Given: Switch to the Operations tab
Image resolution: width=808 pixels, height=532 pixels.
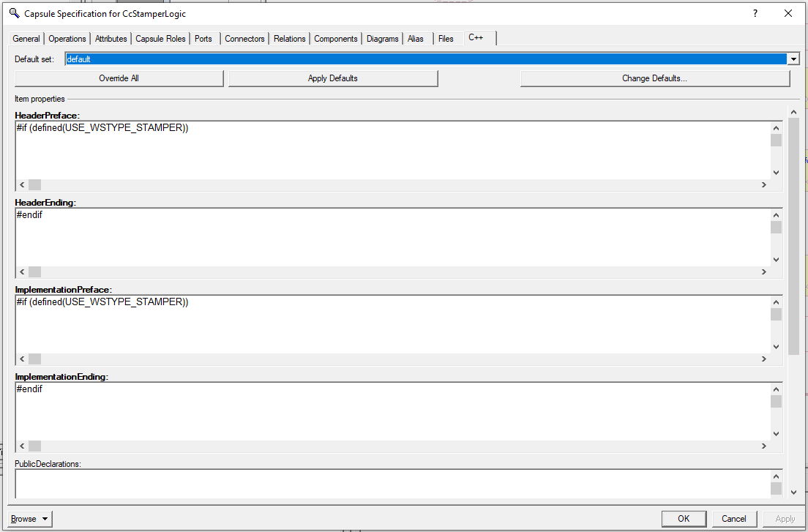Looking at the screenshot, I should tap(67, 38).
